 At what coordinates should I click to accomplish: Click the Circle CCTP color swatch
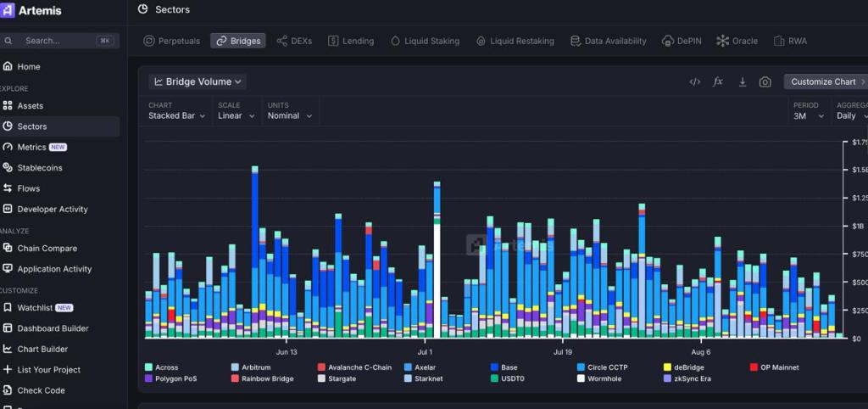(x=581, y=367)
